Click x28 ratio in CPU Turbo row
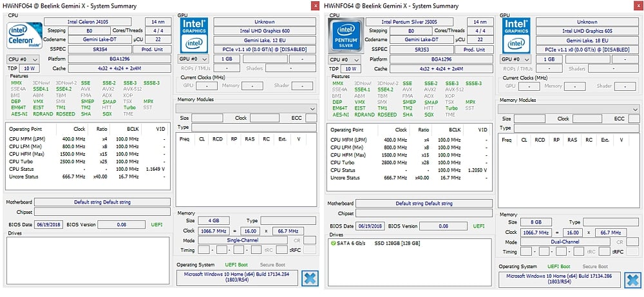Screen dimensions: 644x297 point(424,162)
